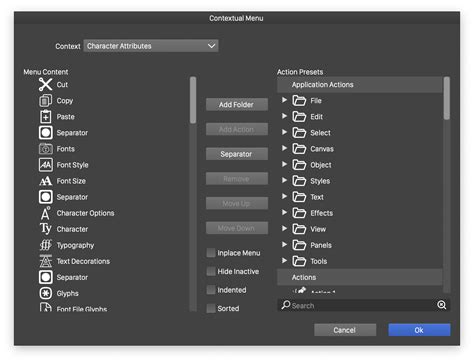
Task: Select the View label in Action Presets
Action: pyautogui.click(x=318, y=229)
